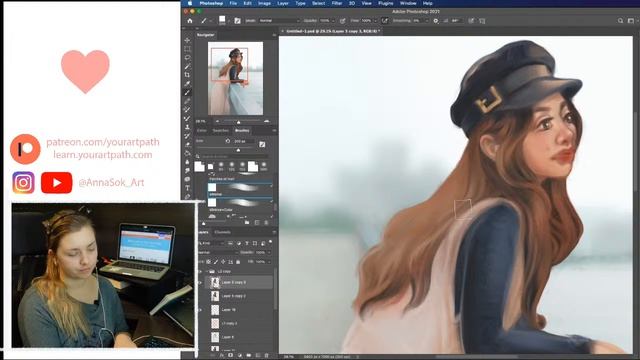
Task: Add layer mask at Layers bottom
Action: point(231,356)
